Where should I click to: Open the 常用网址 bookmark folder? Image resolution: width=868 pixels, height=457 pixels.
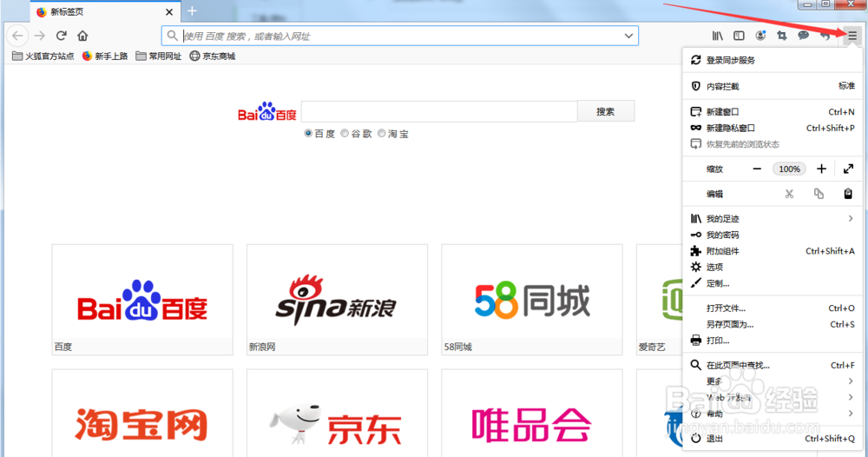tap(158, 56)
